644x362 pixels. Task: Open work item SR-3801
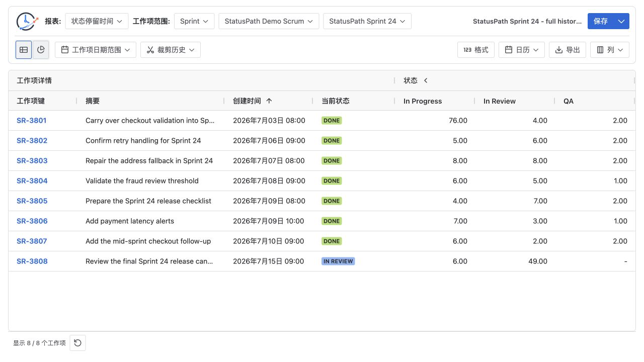[x=32, y=121]
